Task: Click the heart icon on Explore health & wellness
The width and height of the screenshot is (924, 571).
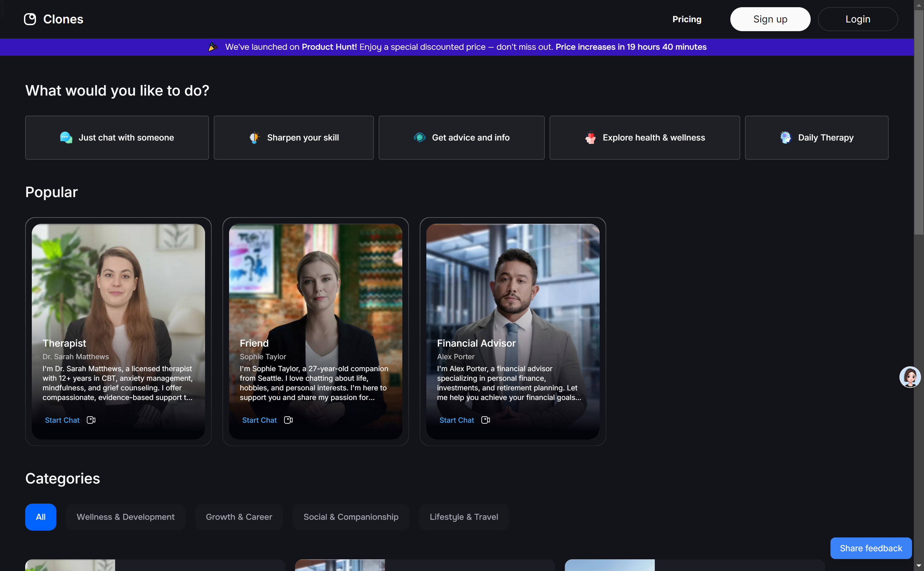Action: click(x=590, y=138)
